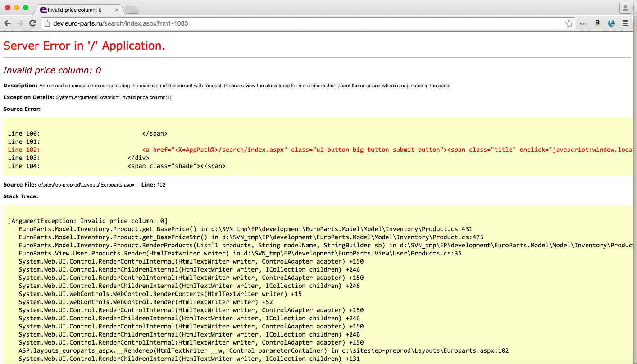This screenshot has width=637, height=364.
Task: Click the source file path Europarts.aspx
Action: click(x=86, y=185)
